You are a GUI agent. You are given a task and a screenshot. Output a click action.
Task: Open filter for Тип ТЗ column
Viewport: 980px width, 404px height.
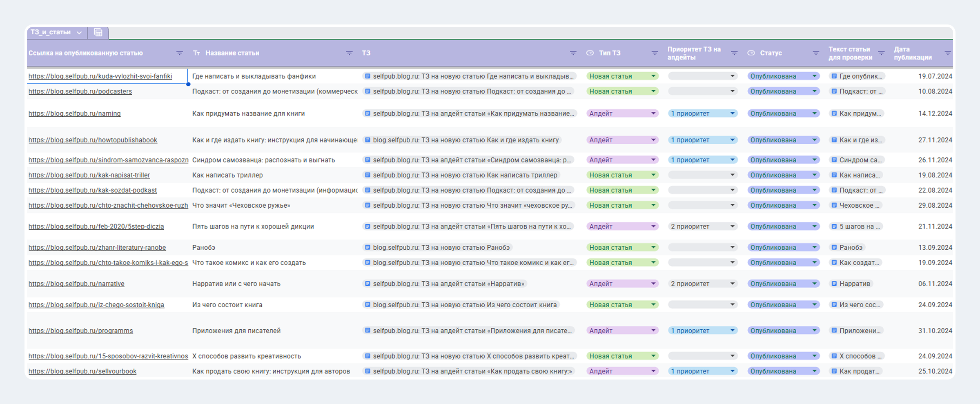point(655,53)
